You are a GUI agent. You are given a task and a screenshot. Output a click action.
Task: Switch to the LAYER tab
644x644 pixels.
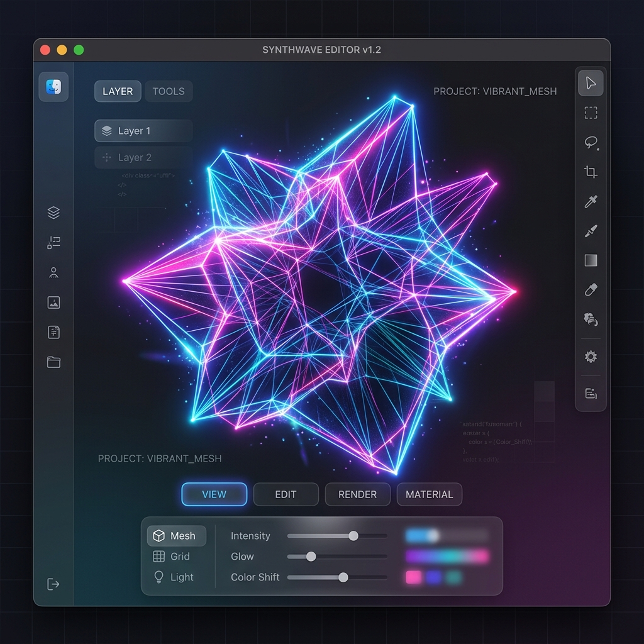pyautogui.click(x=118, y=91)
